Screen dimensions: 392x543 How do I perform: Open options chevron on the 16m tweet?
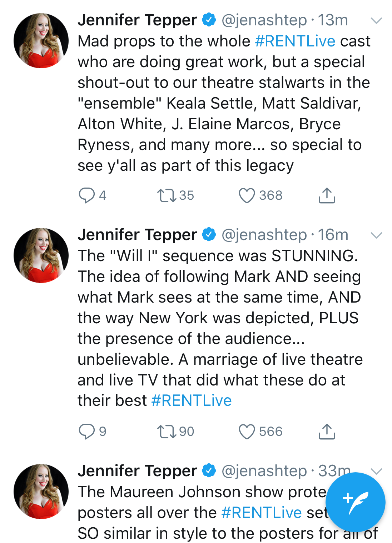376,235
